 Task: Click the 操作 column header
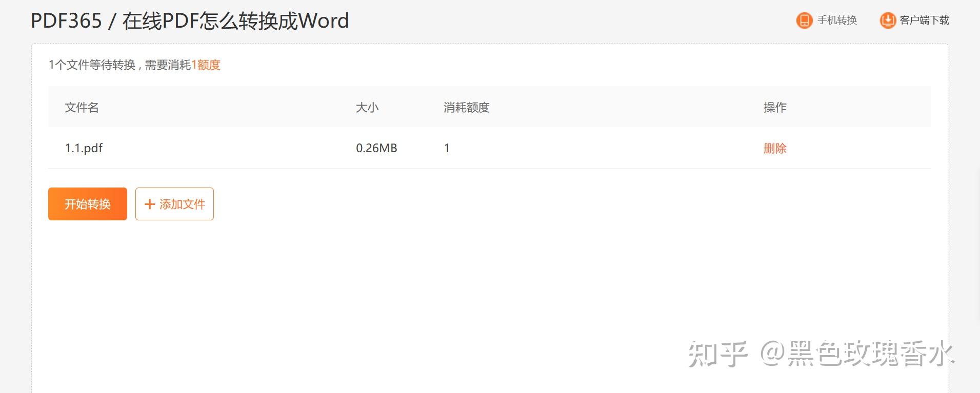(775, 107)
